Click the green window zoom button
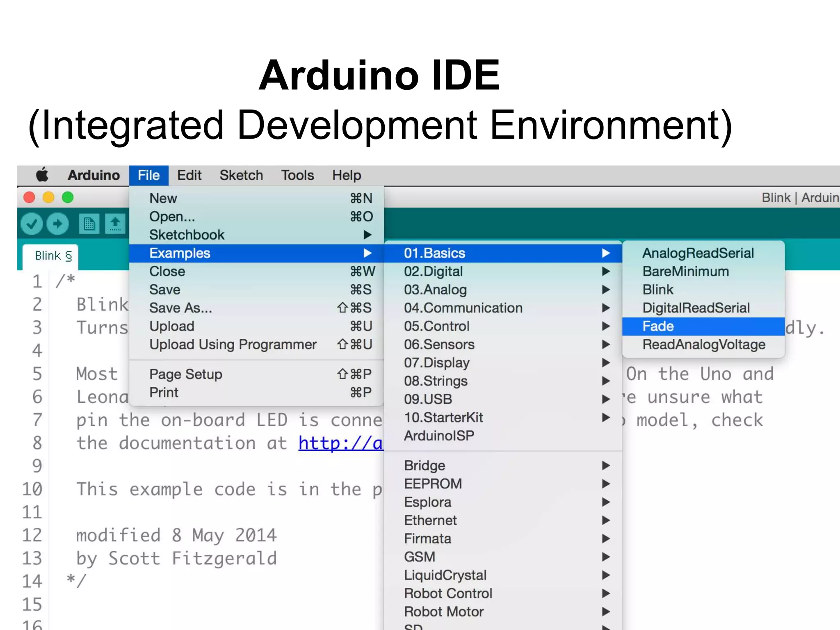840x630 pixels. 68,198
